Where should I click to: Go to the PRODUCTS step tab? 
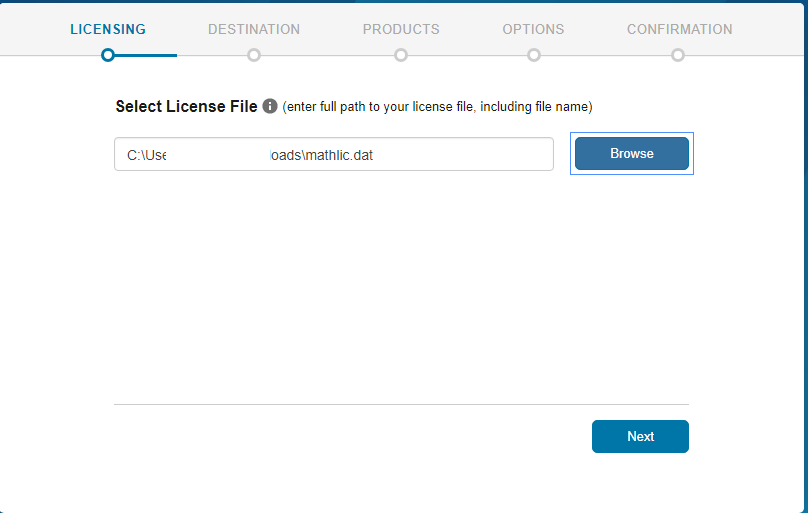401,29
